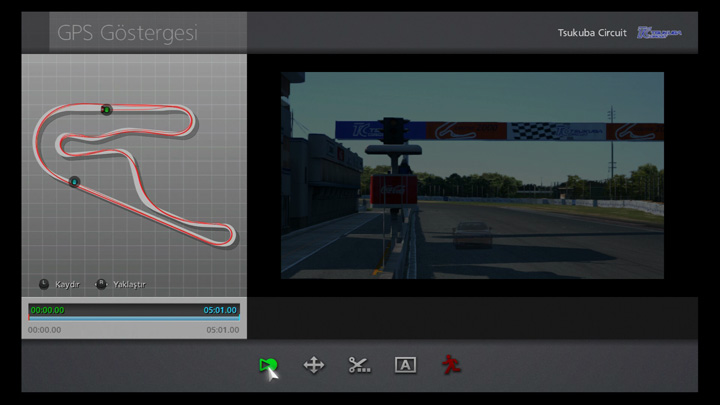The width and height of the screenshot is (720, 405).
Task: Click the Yaklaştır label text
Action: coord(127,285)
